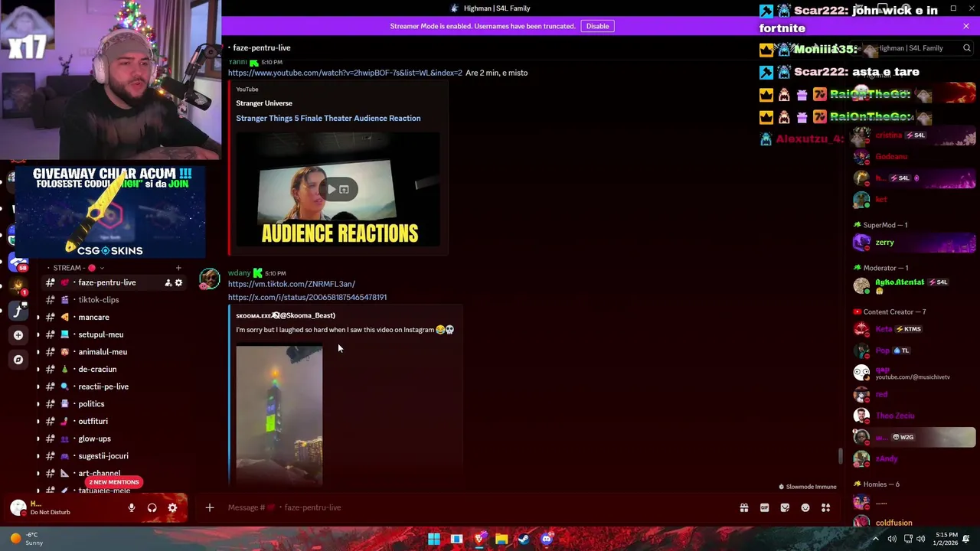Expand threads arrow for outfituri channel

[x=38, y=421]
